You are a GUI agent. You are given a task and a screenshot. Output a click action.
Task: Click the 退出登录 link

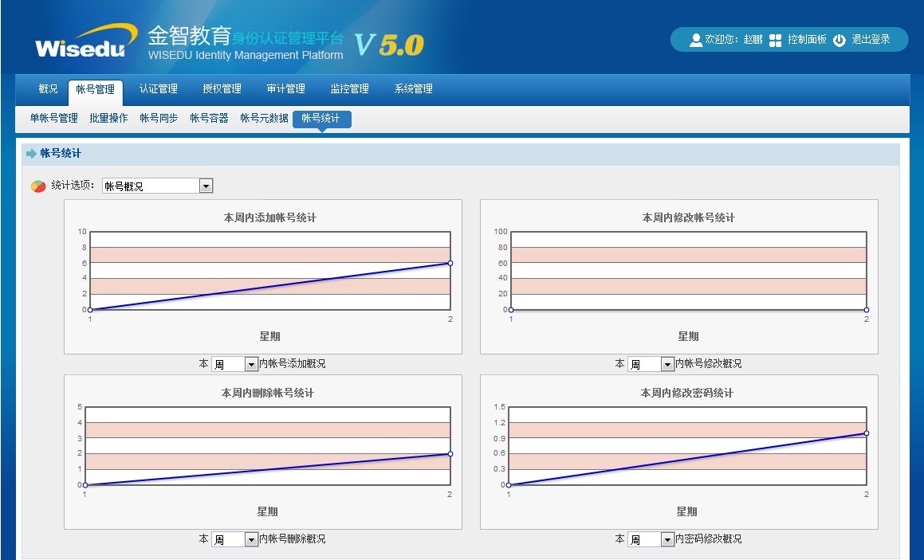[871, 40]
